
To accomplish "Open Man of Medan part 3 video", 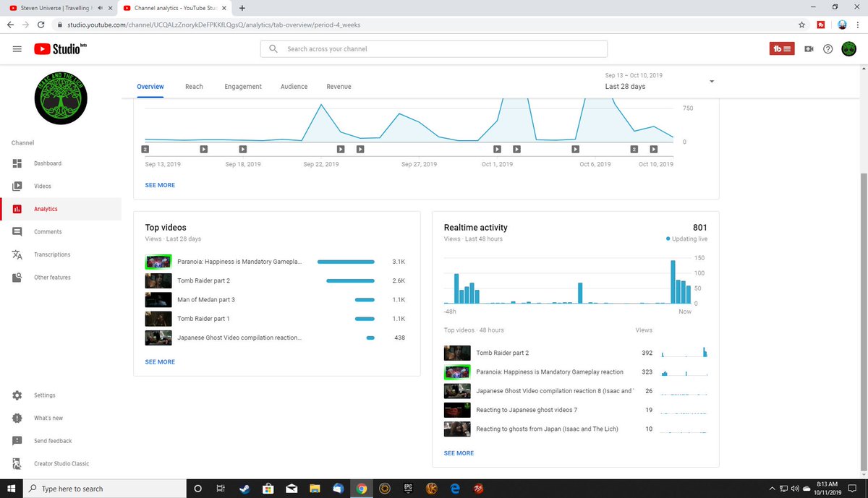I will 206,299.
